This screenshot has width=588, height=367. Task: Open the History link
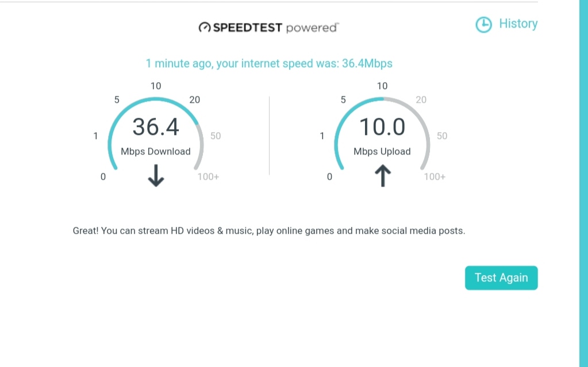tap(518, 24)
